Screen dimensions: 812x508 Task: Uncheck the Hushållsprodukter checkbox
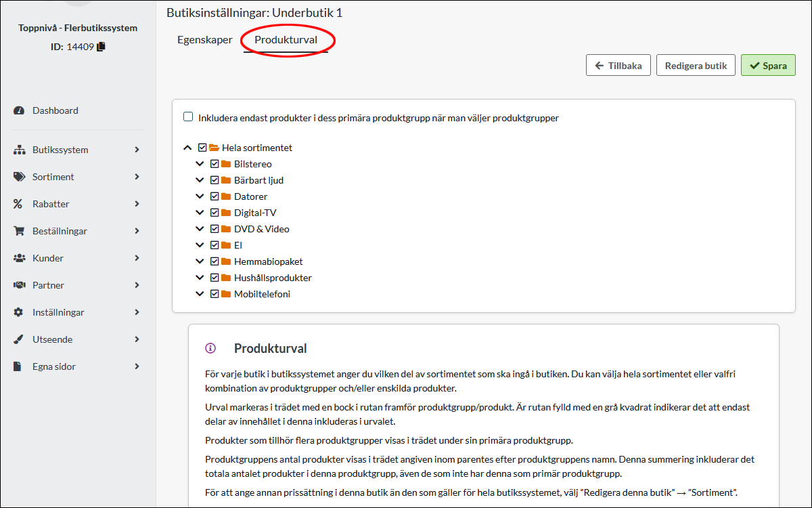coord(215,278)
